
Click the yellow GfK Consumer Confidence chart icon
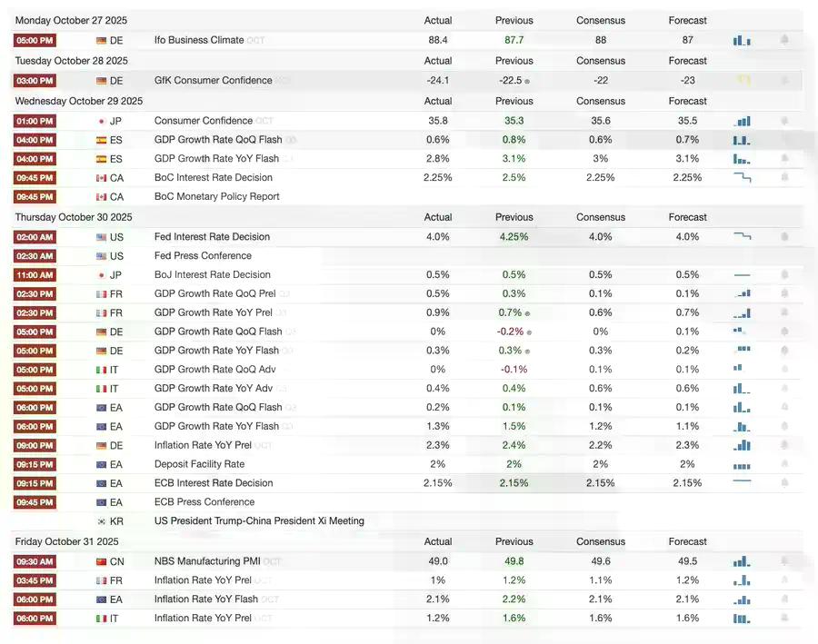click(x=743, y=80)
